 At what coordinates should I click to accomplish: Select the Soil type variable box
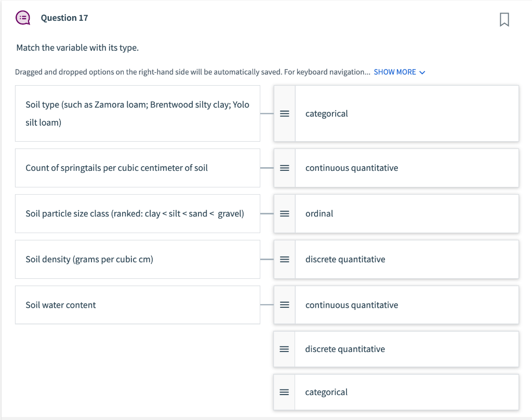pyautogui.click(x=137, y=114)
